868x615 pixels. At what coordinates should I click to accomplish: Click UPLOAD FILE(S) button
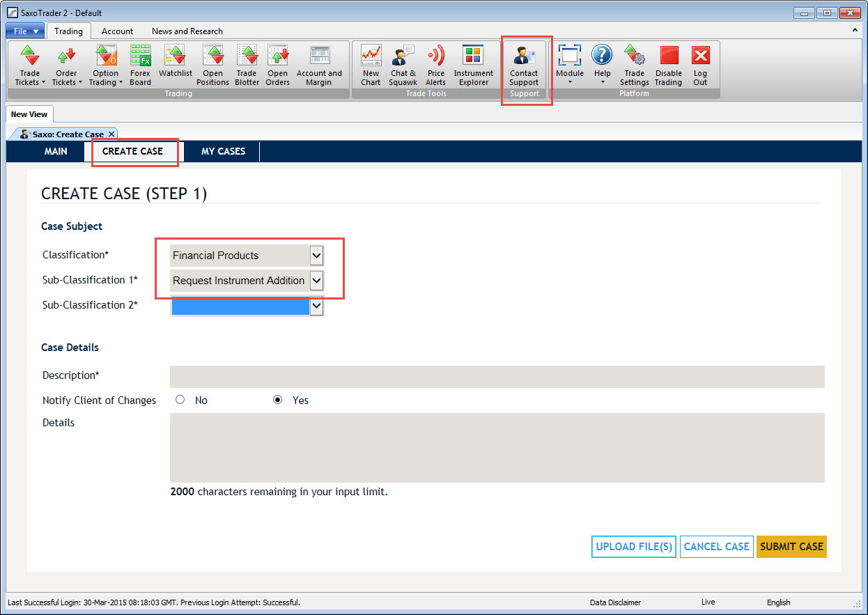(x=634, y=547)
